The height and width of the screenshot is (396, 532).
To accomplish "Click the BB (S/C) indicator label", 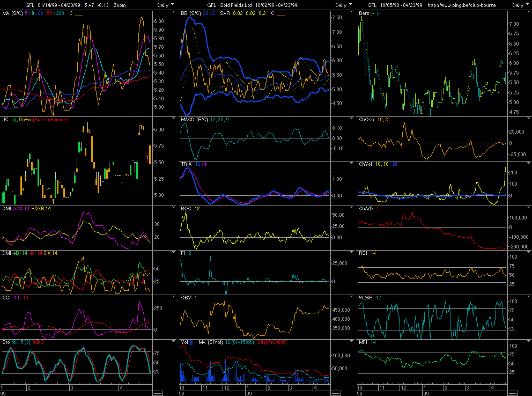I will pos(191,13).
